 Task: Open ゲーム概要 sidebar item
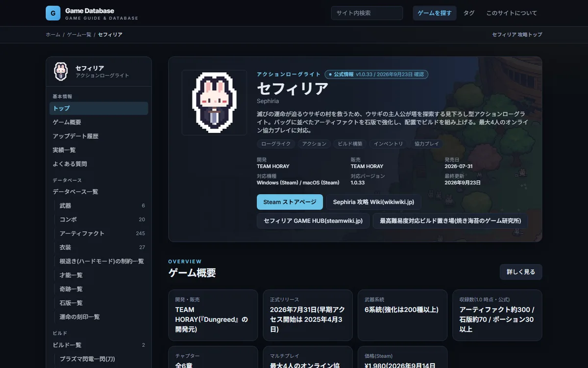99,122
